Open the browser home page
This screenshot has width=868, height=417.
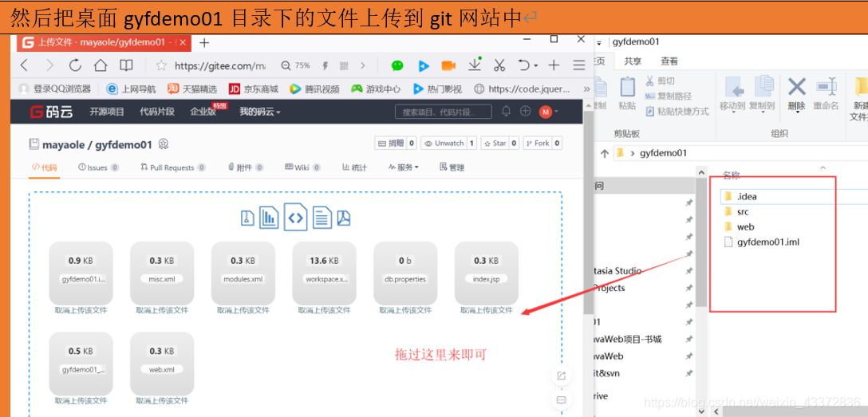pos(101,65)
